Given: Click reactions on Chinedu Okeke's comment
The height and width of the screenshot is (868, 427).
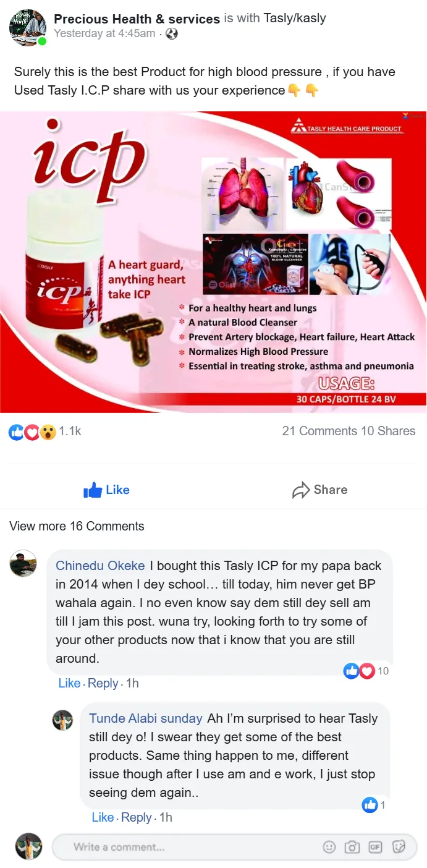Looking at the screenshot, I should point(366,670).
